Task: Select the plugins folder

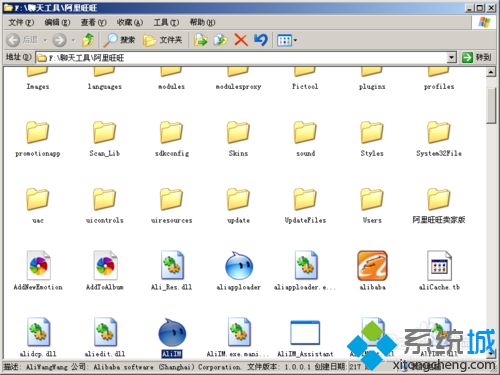Action: click(372, 79)
